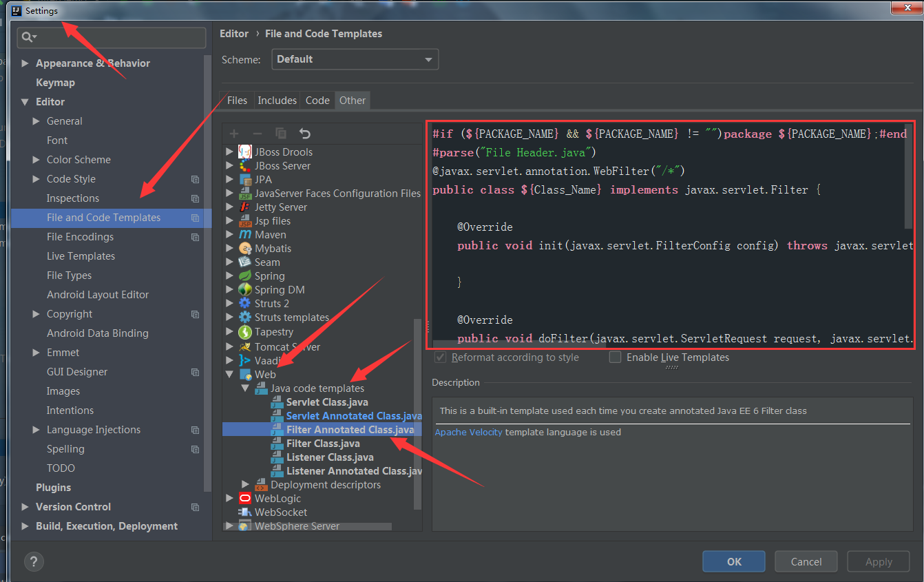This screenshot has height=582, width=924.
Task: Expand Appearance & Behavior section
Action: [25, 63]
